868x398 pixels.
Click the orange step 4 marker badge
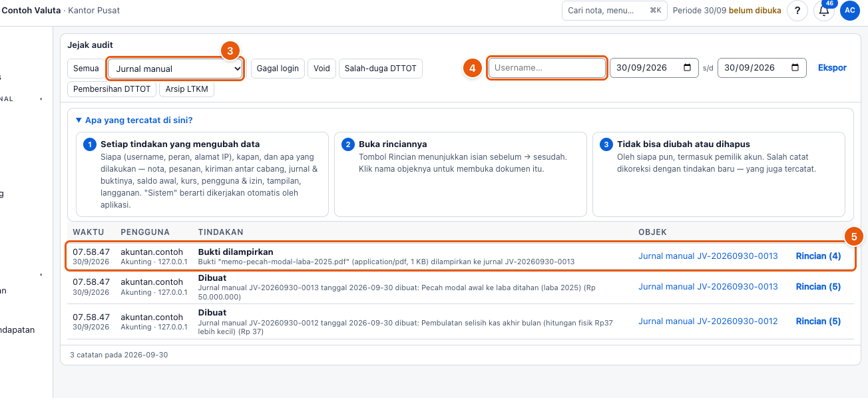[x=473, y=68]
